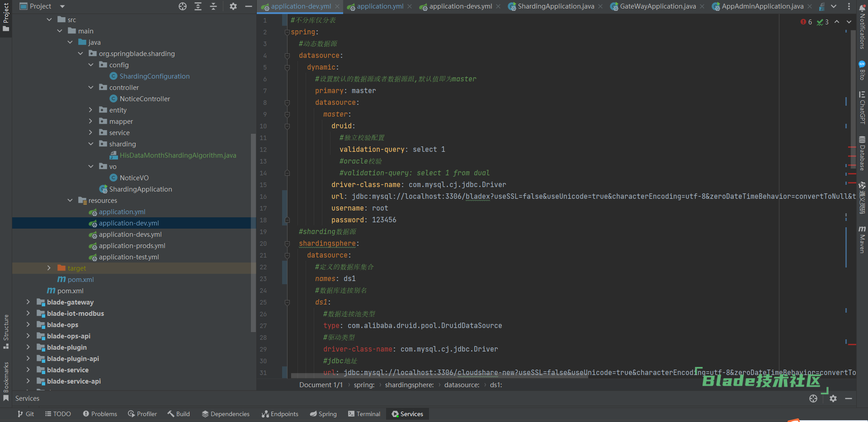The height and width of the screenshot is (422, 868).
Task: Hide the Services panel with minus
Action: 849,399
